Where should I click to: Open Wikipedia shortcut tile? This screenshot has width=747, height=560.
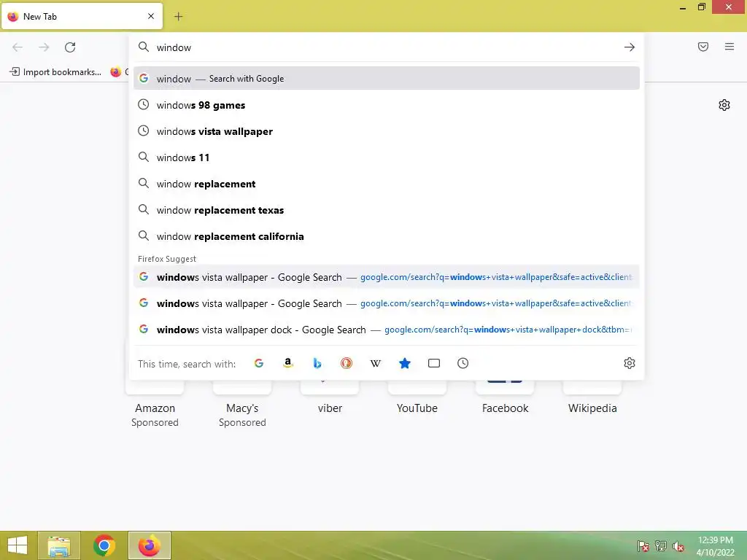[x=592, y=400]
